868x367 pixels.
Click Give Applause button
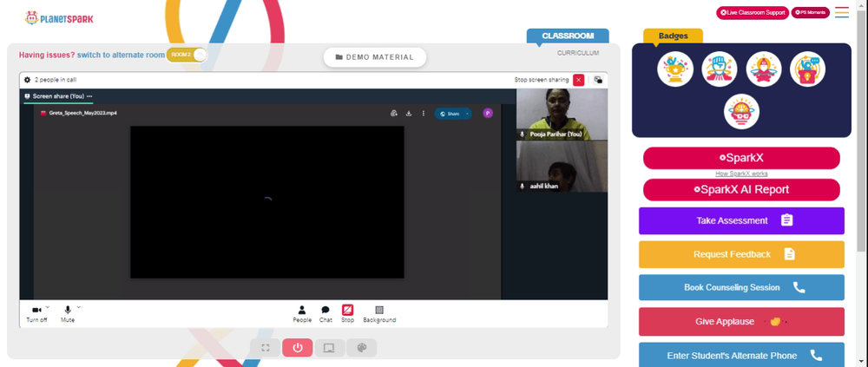(x=741, y=322)
